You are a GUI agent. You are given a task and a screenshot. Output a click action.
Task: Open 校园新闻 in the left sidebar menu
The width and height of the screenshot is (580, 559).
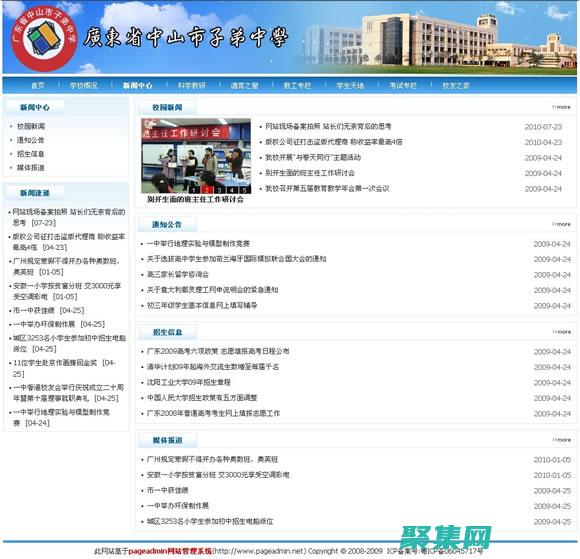[31, 126]
